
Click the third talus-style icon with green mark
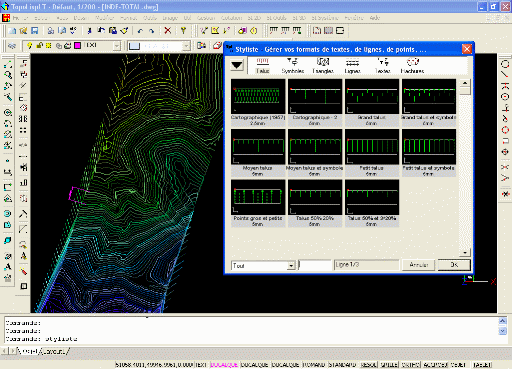pyautogui.click(x=297, y=31)
